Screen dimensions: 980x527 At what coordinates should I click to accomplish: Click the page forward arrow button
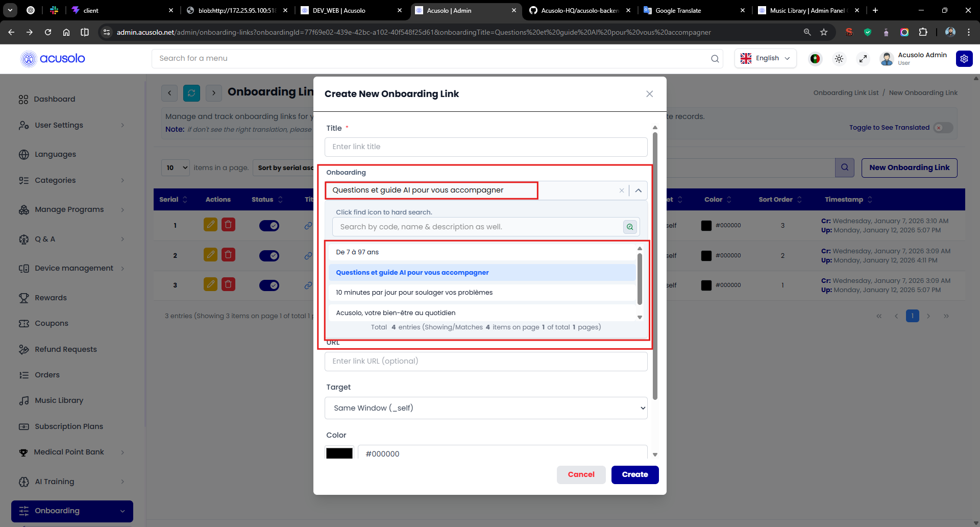[214, 93]
